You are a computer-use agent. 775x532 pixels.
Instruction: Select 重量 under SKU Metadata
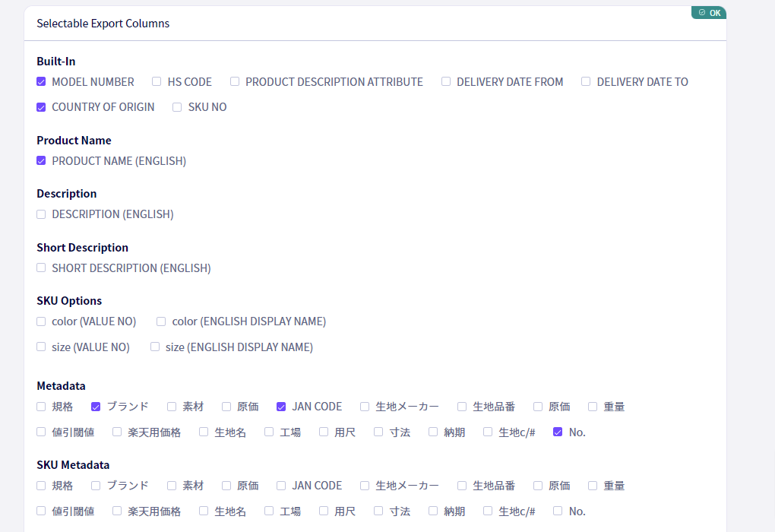coord(593,486)
